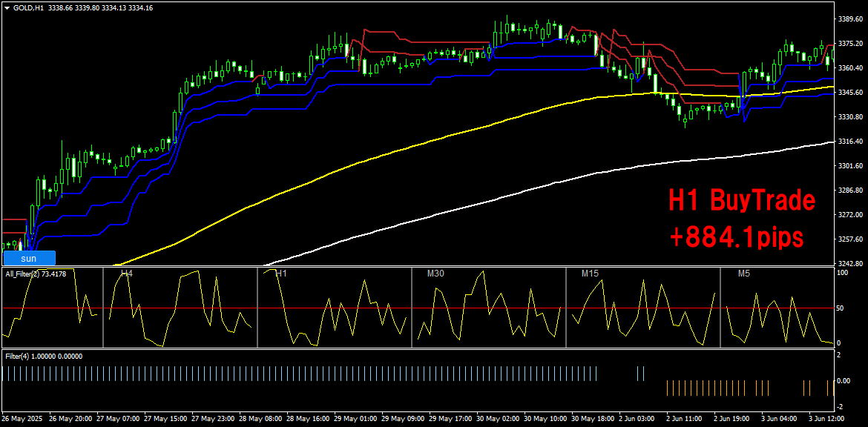Screen dimensions: 868x427
Task: Select the M15 label in the All_Filter panel
Action: [x=591, y=274]
